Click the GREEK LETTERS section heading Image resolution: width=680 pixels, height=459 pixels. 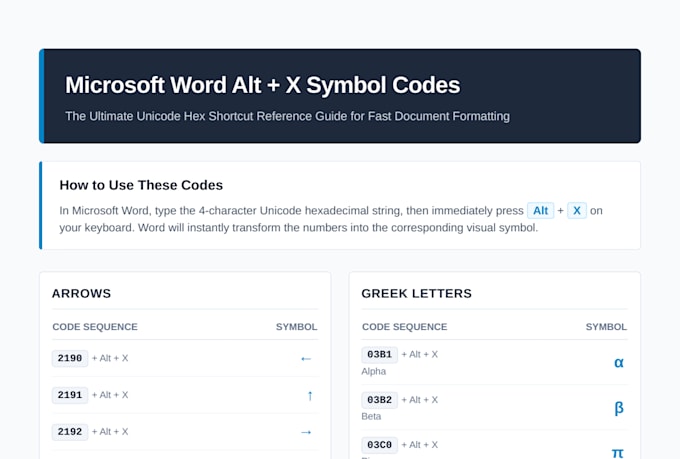tap(416, 294)
